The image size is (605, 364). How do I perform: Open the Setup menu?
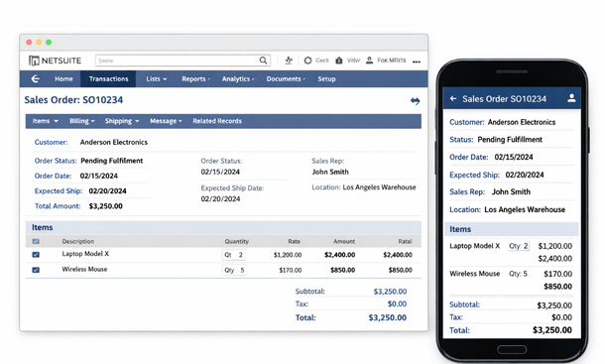click(x=326, y=78)
